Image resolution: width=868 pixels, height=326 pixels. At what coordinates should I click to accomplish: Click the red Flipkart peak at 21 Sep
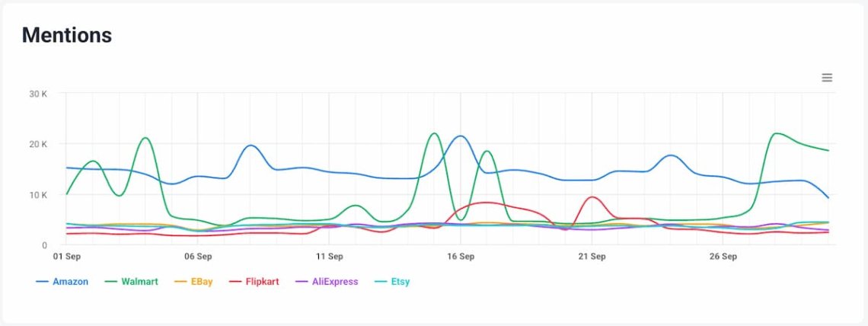coord(592,197)
